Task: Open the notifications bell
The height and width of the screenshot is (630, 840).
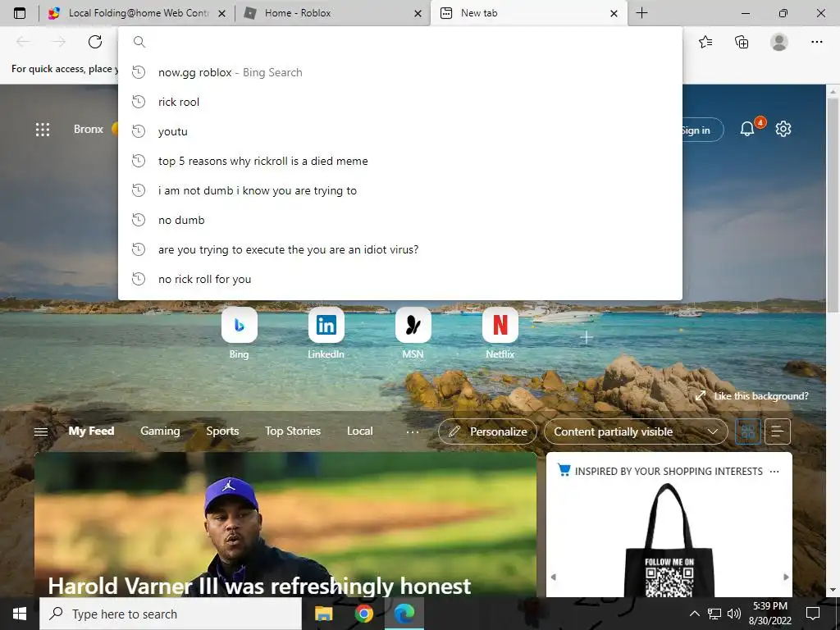Action: 746,129
